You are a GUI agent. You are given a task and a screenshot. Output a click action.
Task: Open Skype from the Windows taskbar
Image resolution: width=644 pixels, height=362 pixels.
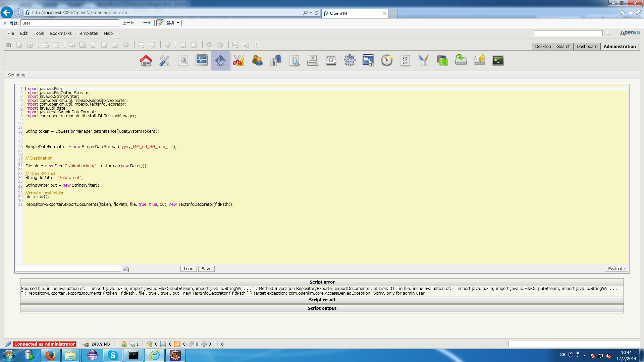coord(113,355)
